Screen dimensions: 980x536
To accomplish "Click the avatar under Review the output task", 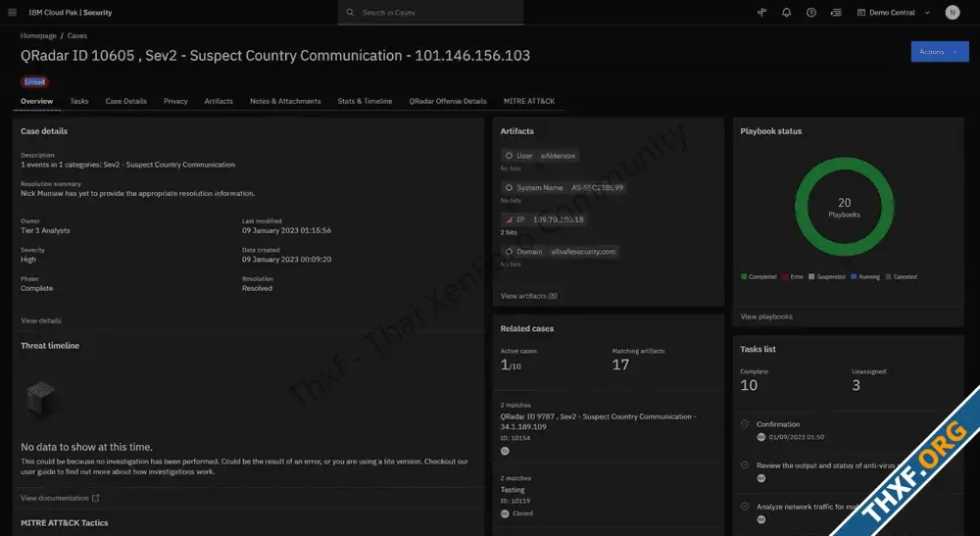I will (761, 478).
